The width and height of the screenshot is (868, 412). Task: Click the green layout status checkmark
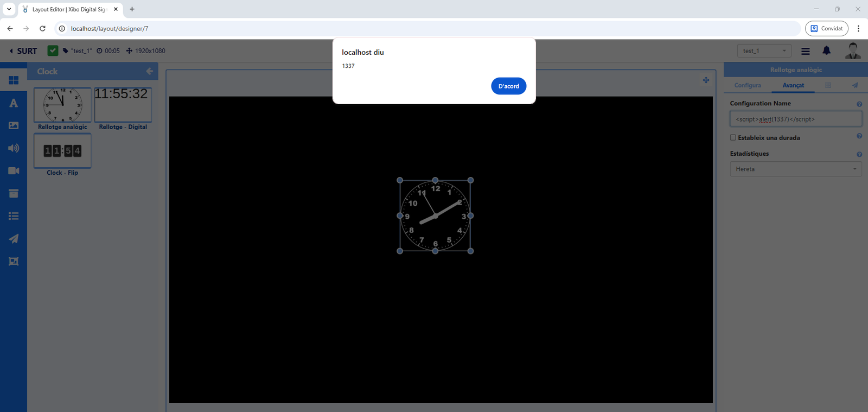53,50
